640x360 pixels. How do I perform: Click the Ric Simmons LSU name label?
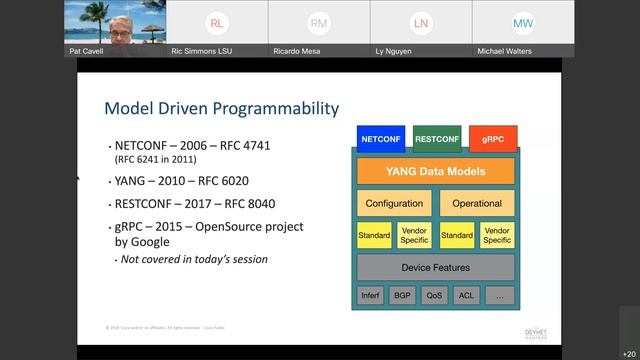pos(202,51)
